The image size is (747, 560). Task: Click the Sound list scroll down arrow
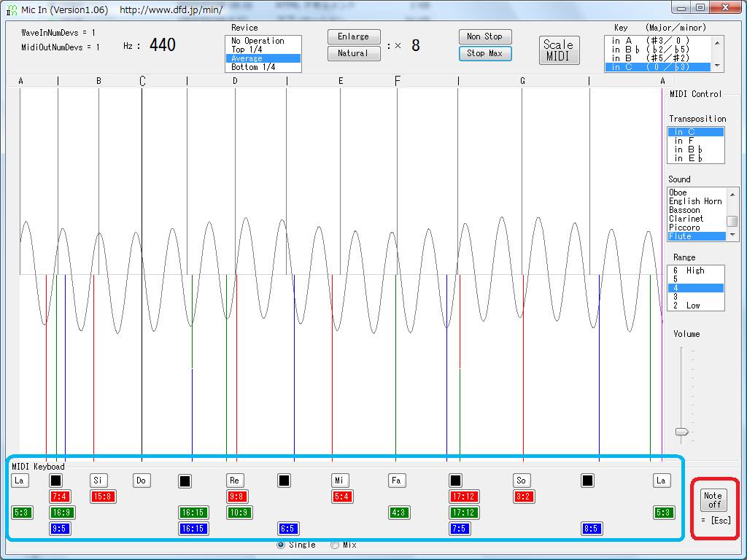tap(732, 236)
